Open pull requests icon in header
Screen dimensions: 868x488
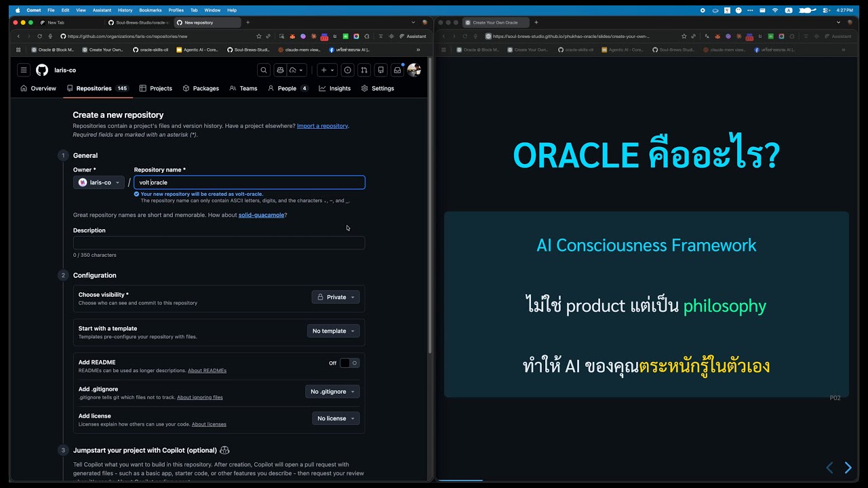point(364,70)
